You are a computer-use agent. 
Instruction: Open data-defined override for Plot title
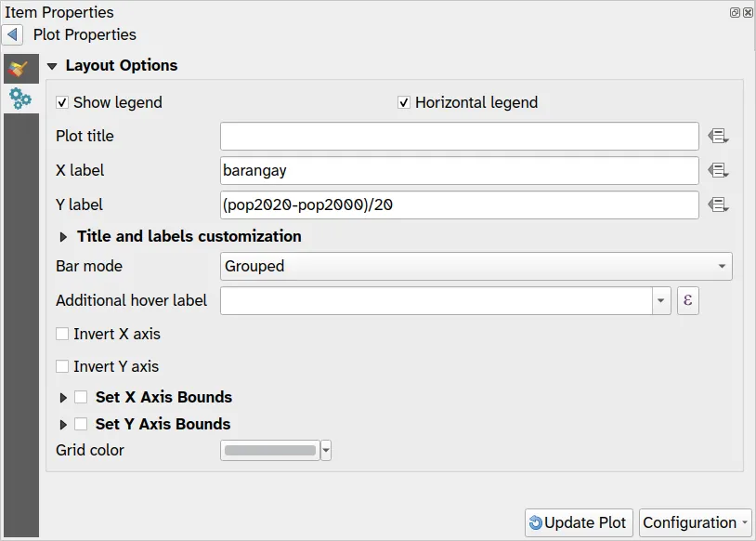pyautogui.click(x=718, y=137)
